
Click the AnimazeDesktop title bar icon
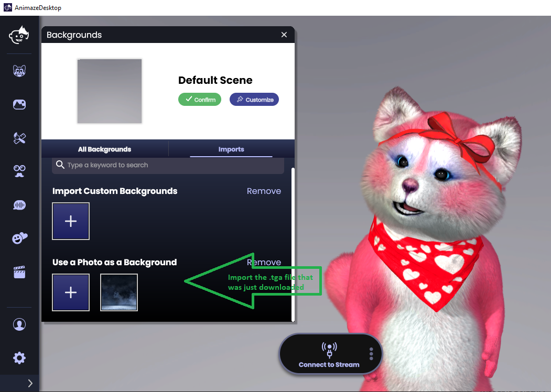(x=8, y=7)
